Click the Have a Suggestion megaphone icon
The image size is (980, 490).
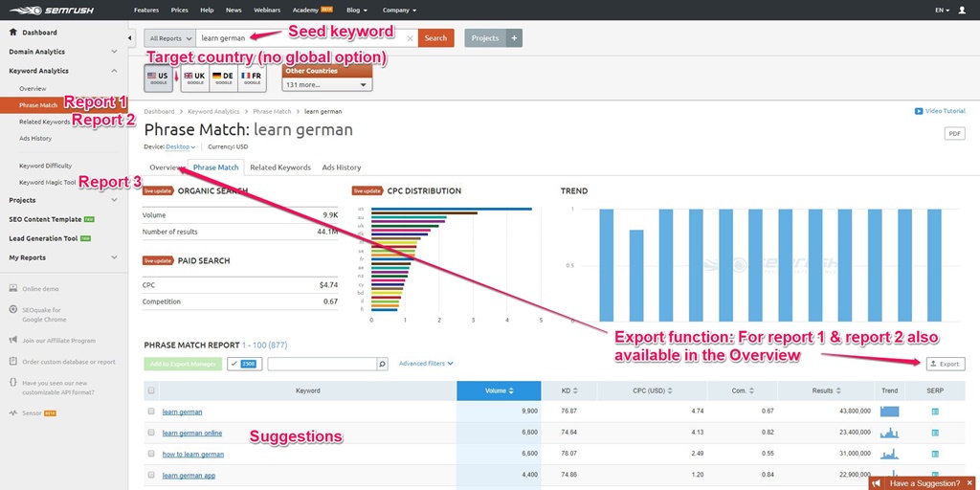877,483
